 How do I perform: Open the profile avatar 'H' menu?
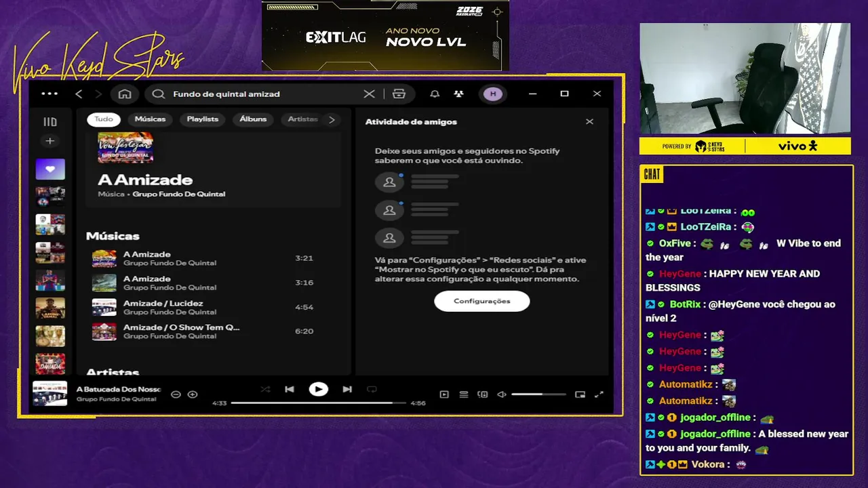point(493,94)
